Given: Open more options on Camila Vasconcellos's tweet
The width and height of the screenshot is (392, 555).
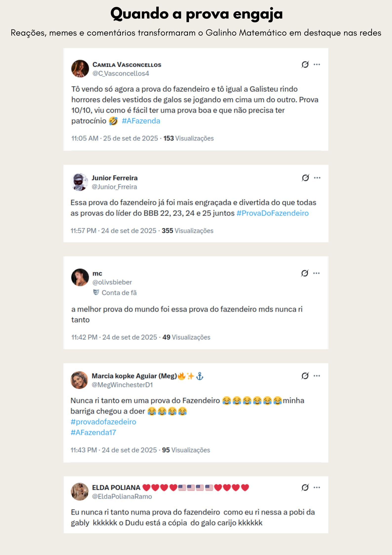Looking at the screenshot, I should 317,65.
